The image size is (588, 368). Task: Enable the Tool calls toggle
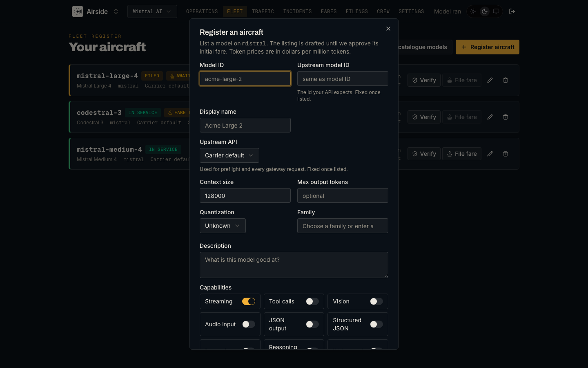(x=312, y=301)
